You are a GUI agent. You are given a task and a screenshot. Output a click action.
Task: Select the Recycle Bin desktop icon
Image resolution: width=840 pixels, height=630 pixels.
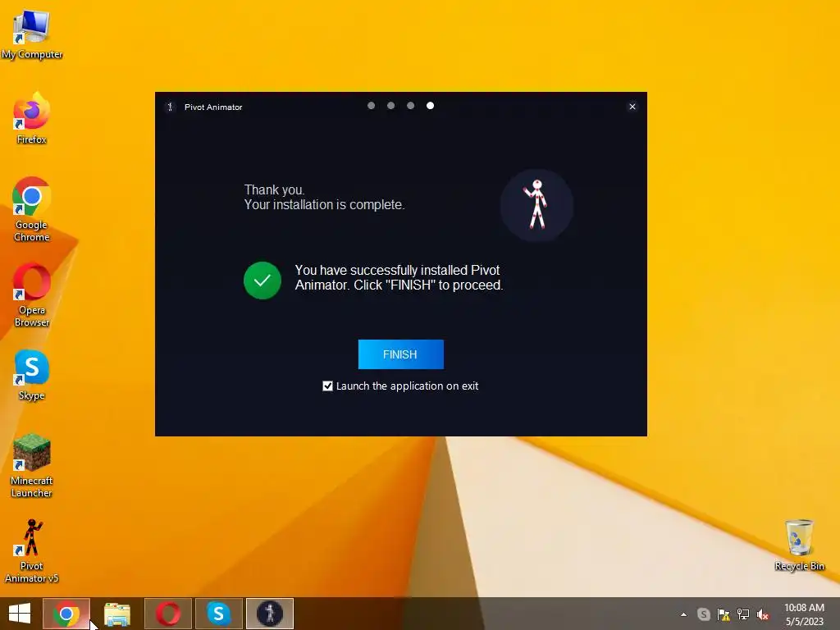pos(799,545)
